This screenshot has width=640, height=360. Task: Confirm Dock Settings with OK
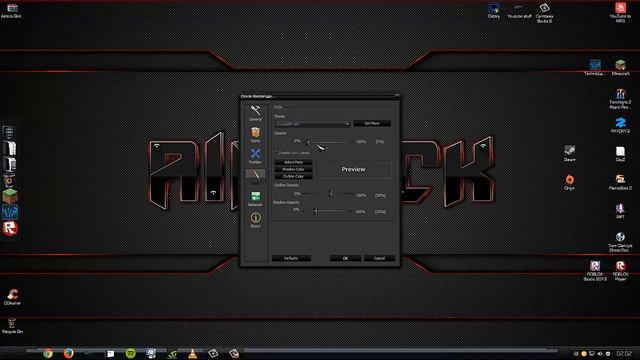click(x=345, y=258)
